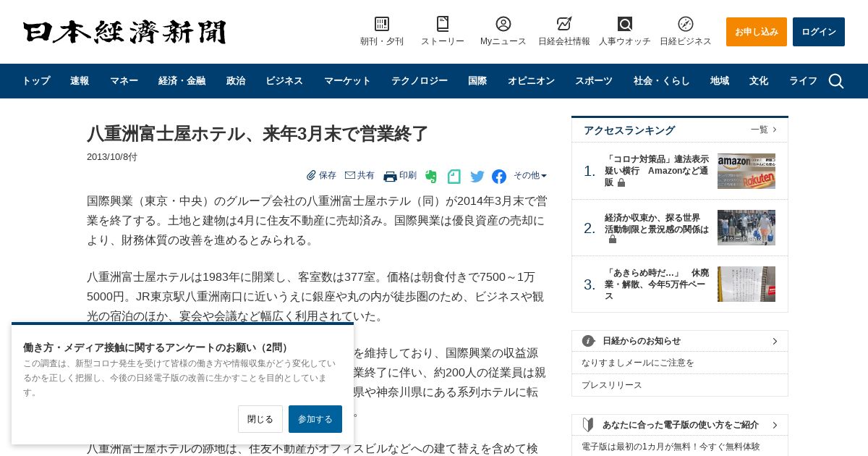This screenshot has height=456, width=868.
Task: Click the アクセスランキング heading
Action: 629,130
